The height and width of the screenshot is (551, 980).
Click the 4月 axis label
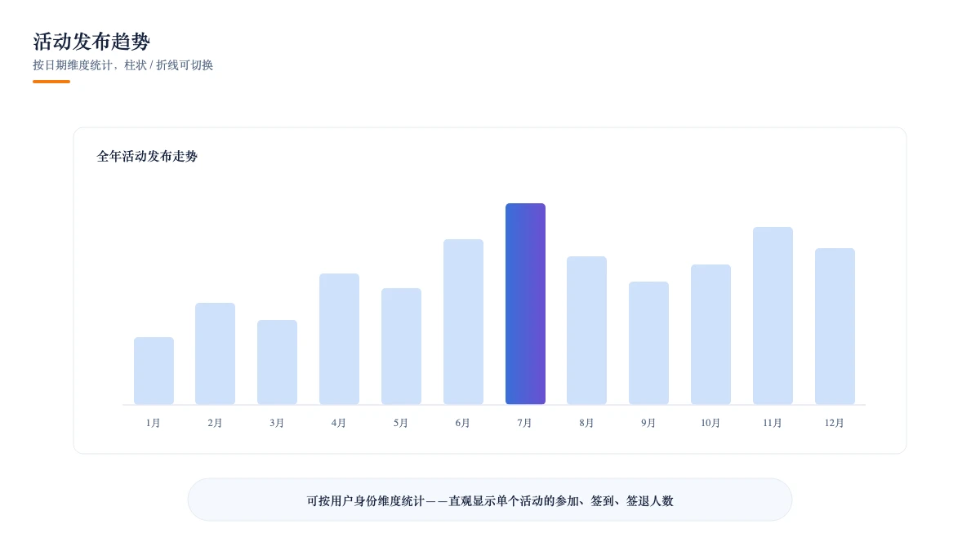point(339,423)
